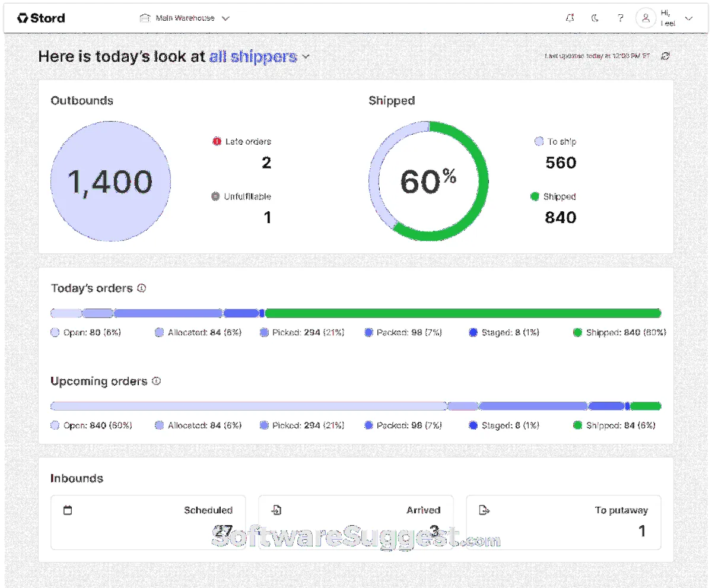Click the Late orders red alert icon
The width and height of the screenshot is (712, 588).
[217, 142]
